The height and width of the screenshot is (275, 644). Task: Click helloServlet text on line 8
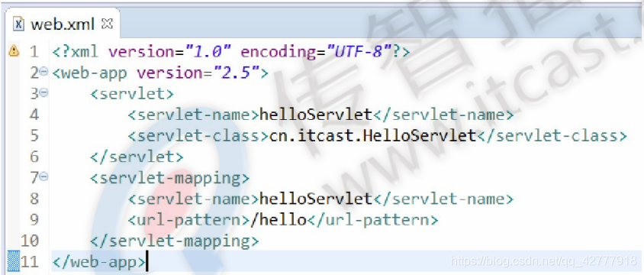[316, 199]
